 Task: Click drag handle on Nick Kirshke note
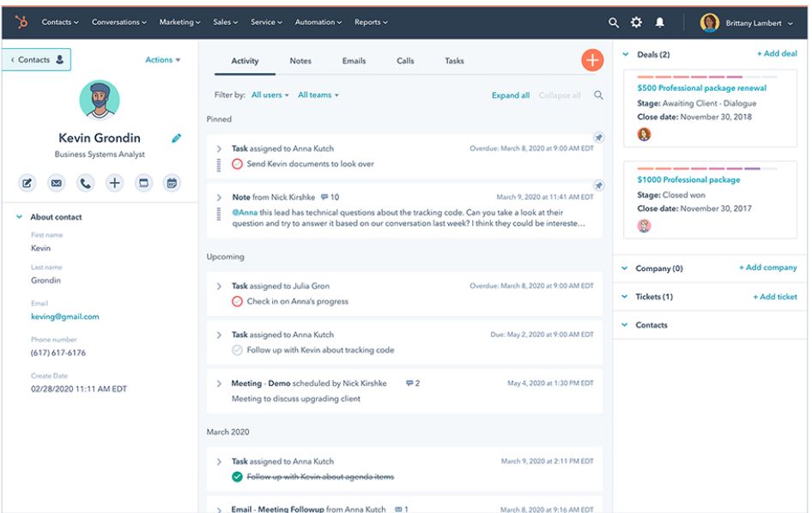click(219, 214)
